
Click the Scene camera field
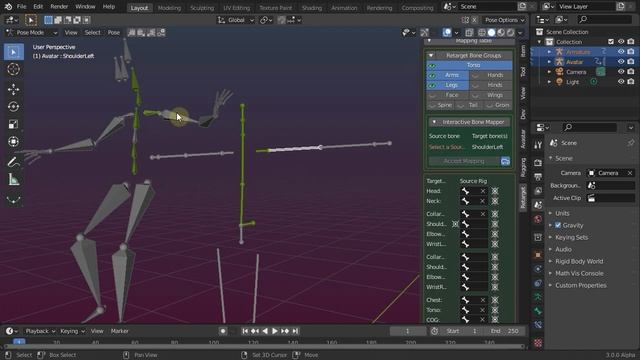[x=611, y=173]
